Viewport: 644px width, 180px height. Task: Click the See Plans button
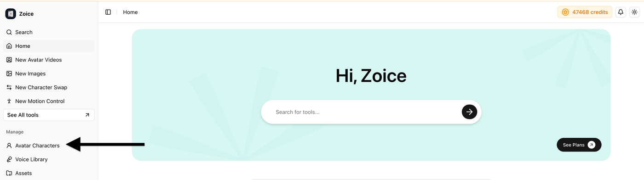pos(579,145)
